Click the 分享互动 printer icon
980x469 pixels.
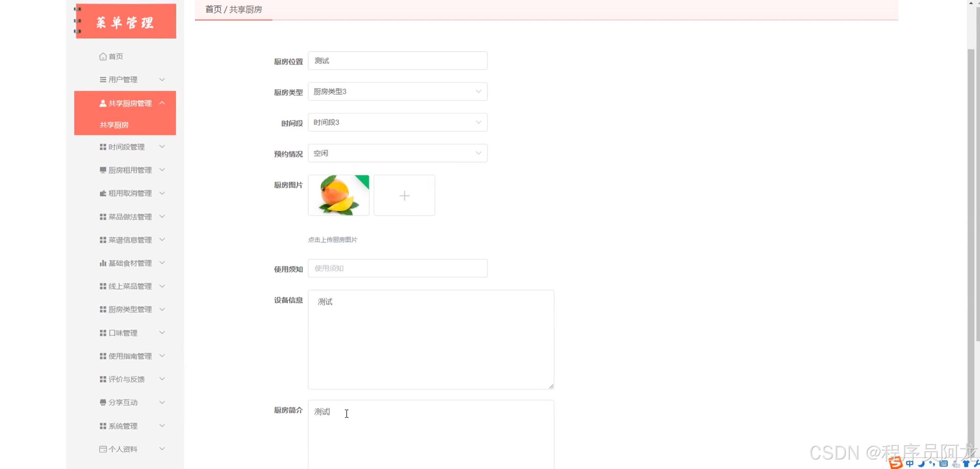tap(103, 402)
